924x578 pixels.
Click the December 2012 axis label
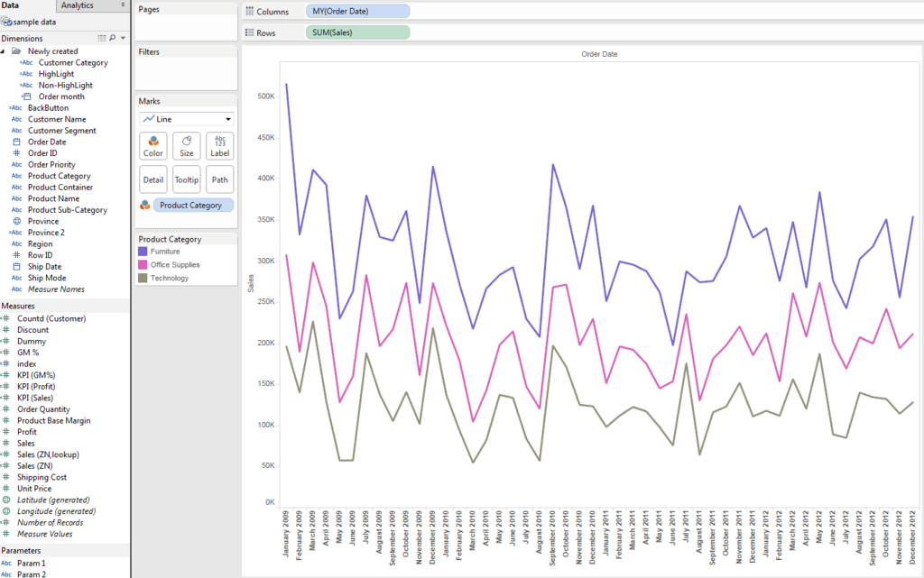pyautogui.click(x=912, y=537)
